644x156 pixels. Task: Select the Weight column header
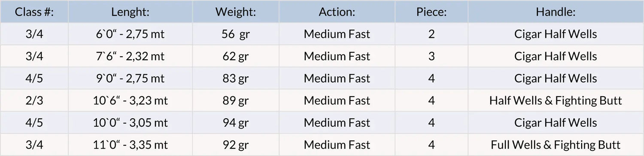[236, 12]
